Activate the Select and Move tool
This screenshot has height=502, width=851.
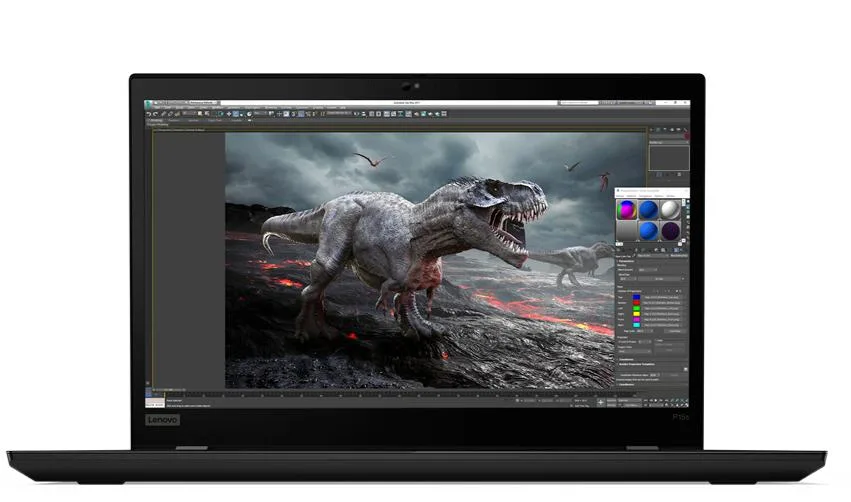tap(229, 114)
